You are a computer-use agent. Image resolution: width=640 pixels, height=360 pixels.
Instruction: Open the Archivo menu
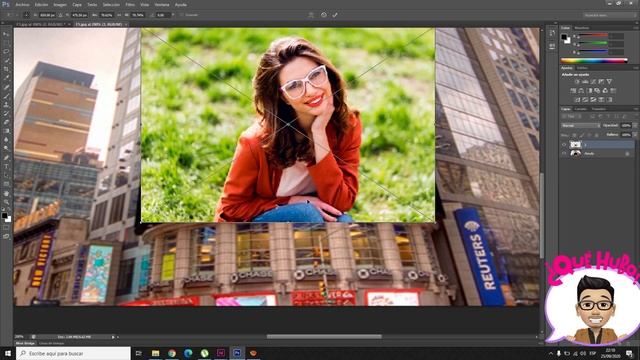click(22, 5)
